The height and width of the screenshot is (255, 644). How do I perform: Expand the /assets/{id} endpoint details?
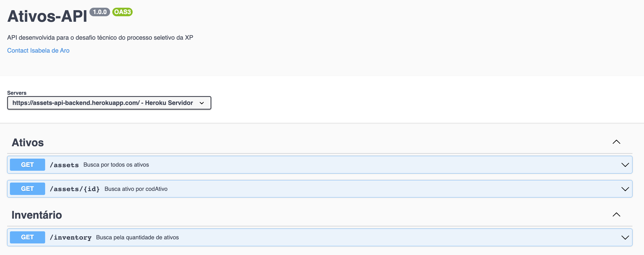click(625, 189)
